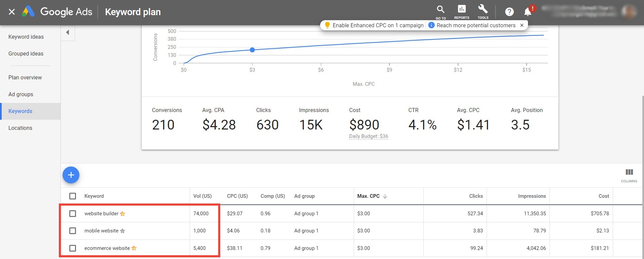Toggle the select-all keywords header checkbox
The width and height of the screenshot is (644, 259).
click(73, 196)
